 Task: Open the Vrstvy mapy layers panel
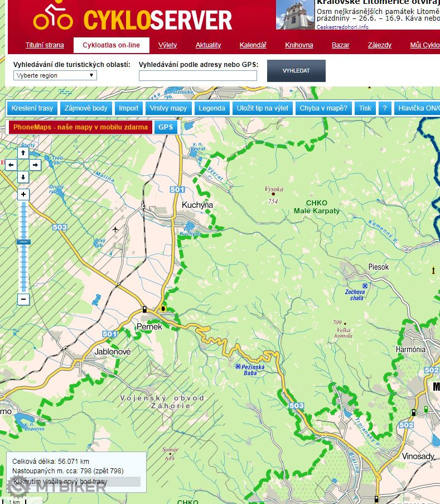click(x=168, y=108)
